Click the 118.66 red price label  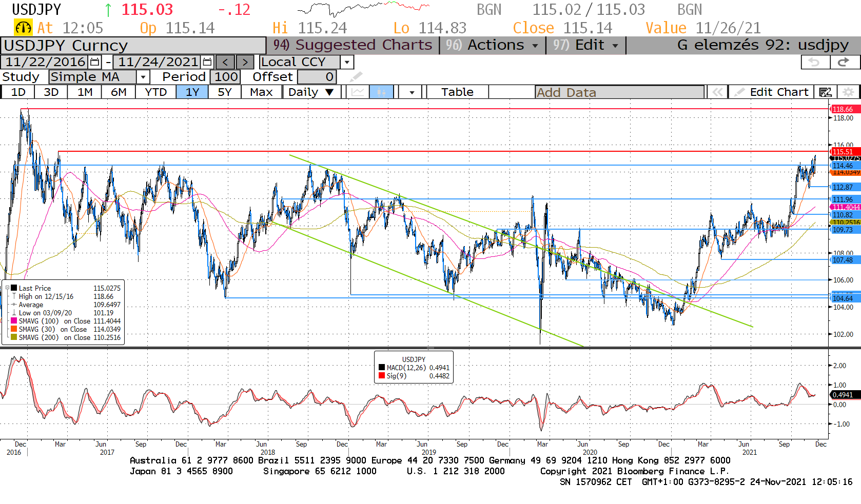(x=844, y=109)
